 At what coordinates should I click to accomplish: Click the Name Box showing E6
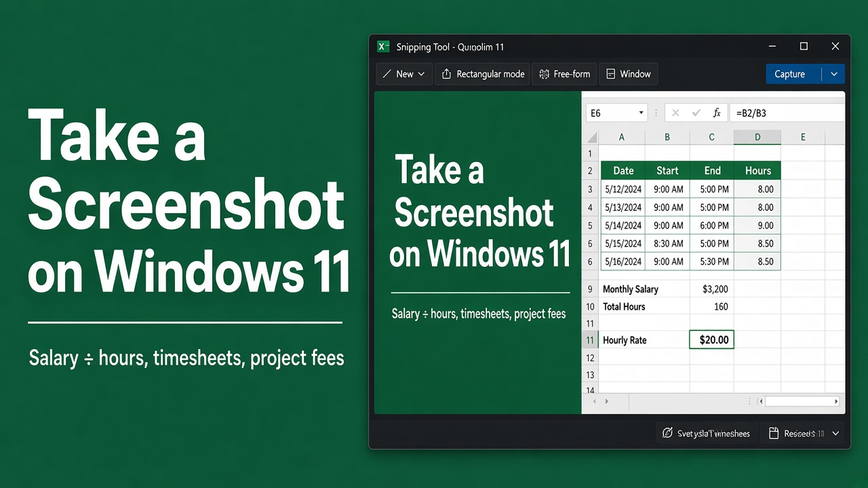[x=616, y=113]
